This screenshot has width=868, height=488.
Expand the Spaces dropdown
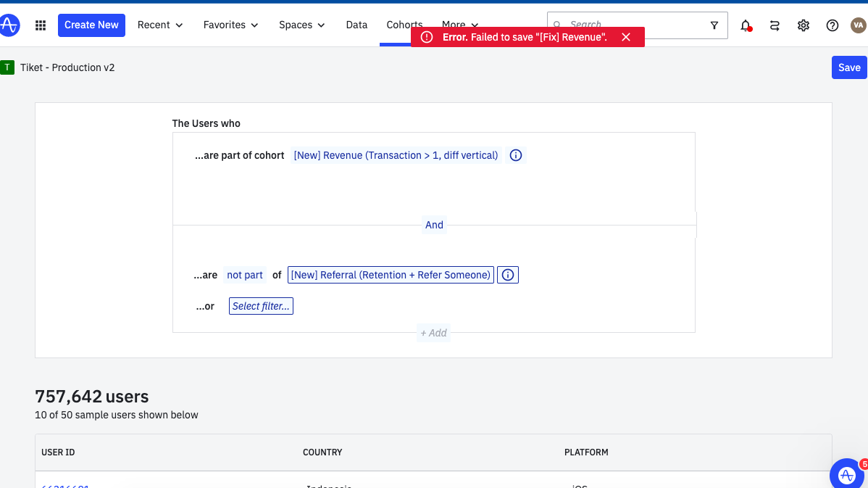(x=301, y=25)
